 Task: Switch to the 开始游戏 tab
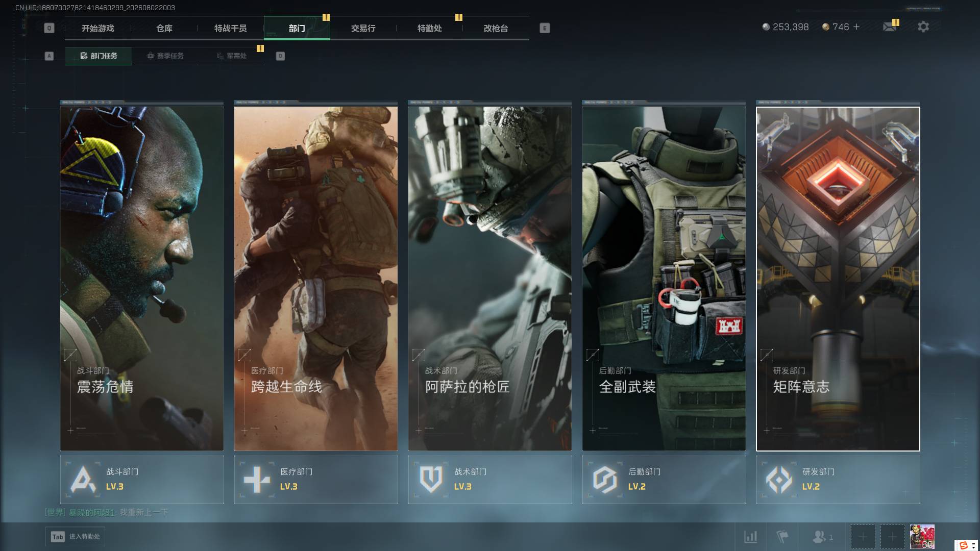98,29
